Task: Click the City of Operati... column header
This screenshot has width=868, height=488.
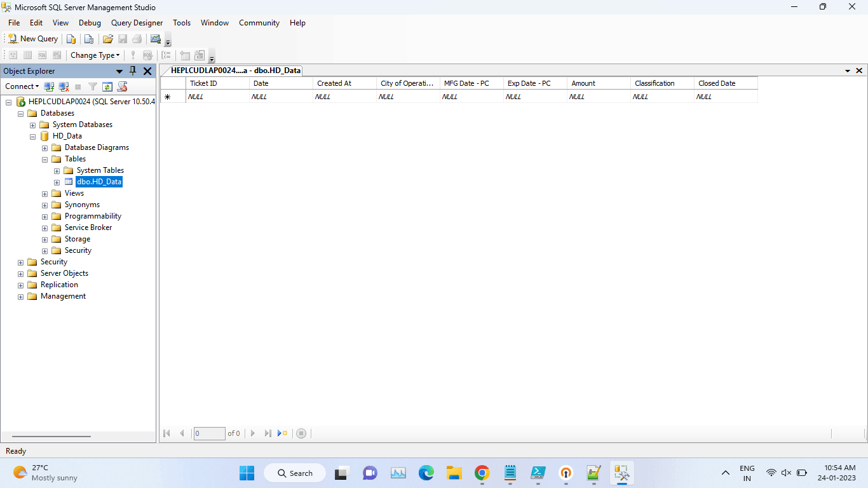Action: click(408, 83)
